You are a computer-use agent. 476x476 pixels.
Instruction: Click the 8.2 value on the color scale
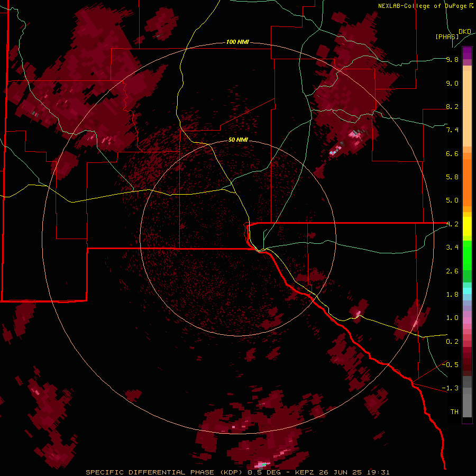point(452,107)
